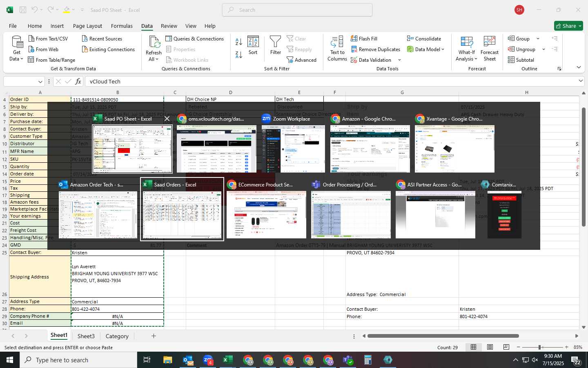Switch to the Home tab
Screen dimensions: 588x368
click(35, 26)
